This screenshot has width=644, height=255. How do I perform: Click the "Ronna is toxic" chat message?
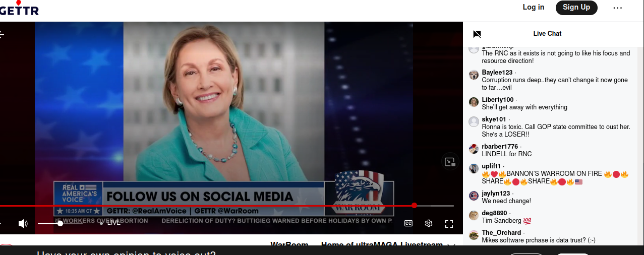pos(556,131)
